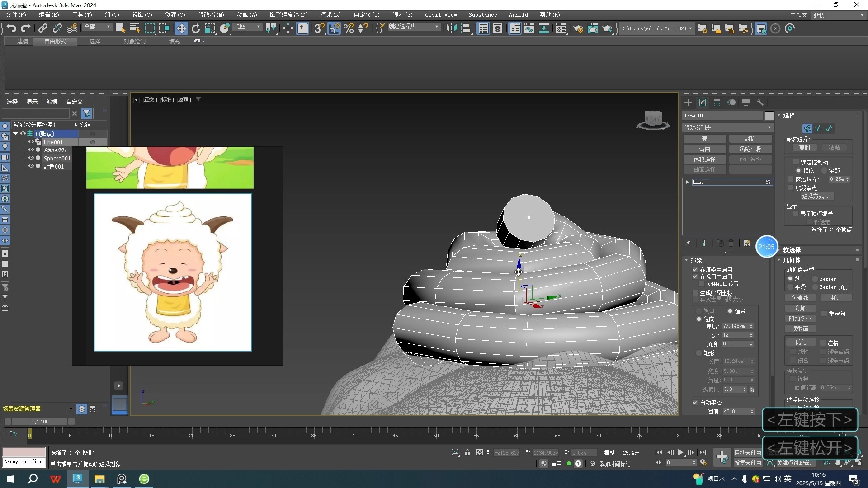Open the Render Setup icon
Viewport: 868px width, 488px height.
[x=578, y=28]
